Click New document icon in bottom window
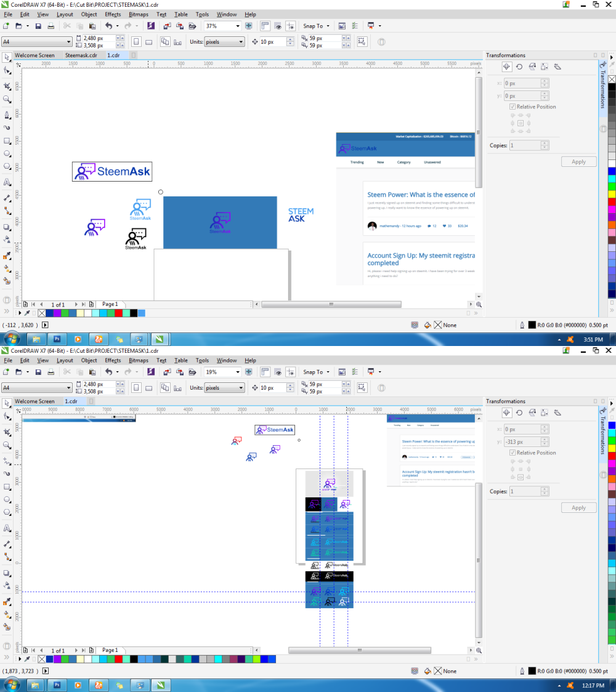 [6, 372]
